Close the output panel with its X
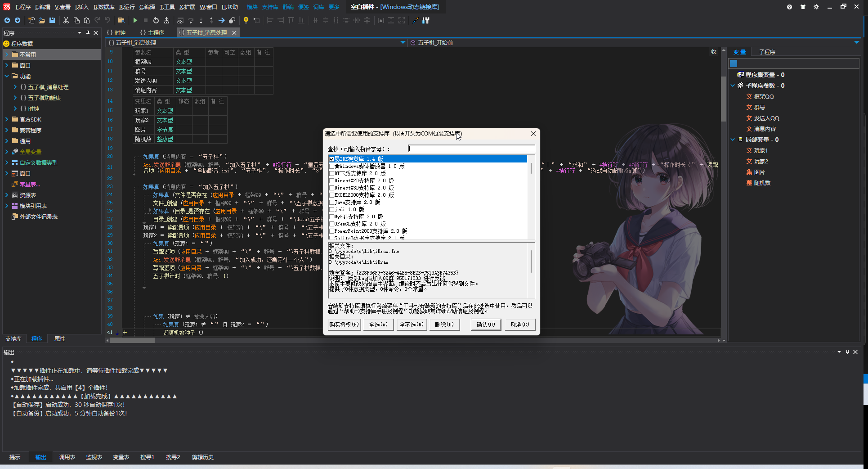 pos(855,352)
